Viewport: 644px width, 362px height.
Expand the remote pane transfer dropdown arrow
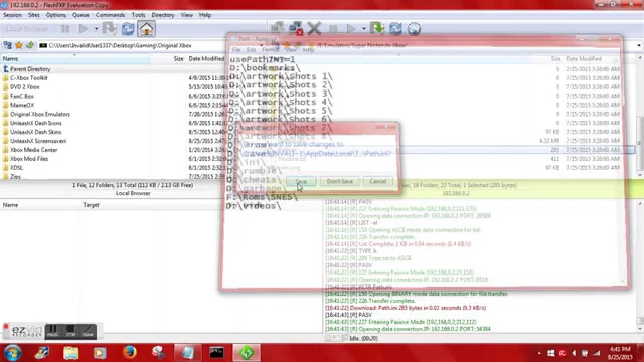[x=363, y=29]
